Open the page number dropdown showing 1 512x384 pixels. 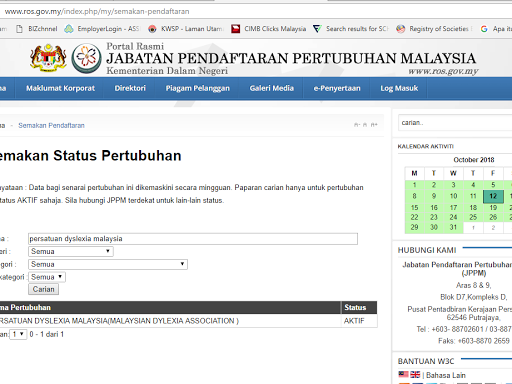(x=18, y=334)
